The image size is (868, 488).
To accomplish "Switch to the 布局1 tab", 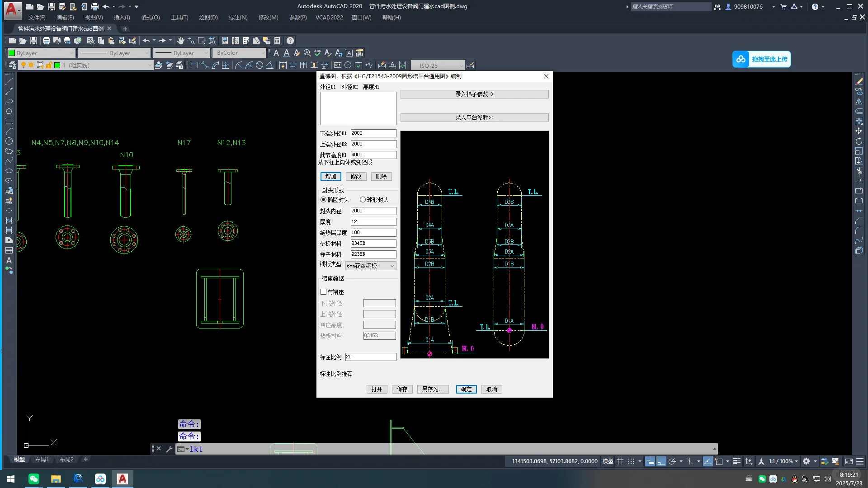I will 42,459.
